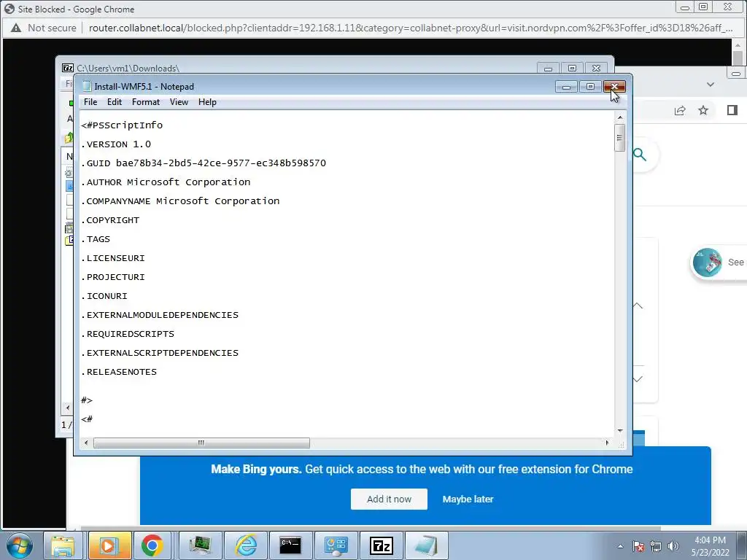The image size is (747, 560).
Task: Open Internet Explorer from the taskbar
Action: [246, 545]
